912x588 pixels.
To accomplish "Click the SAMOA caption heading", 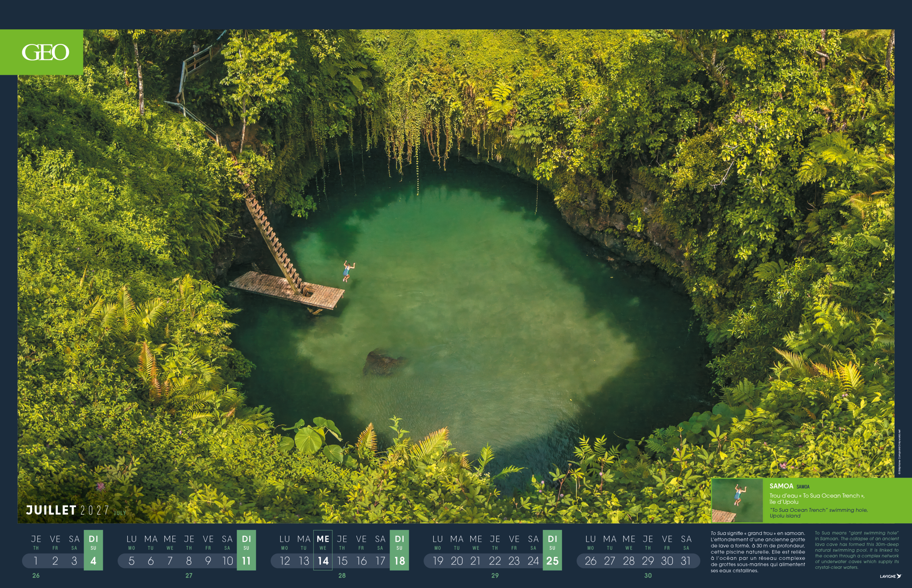I will pos(781,486).
